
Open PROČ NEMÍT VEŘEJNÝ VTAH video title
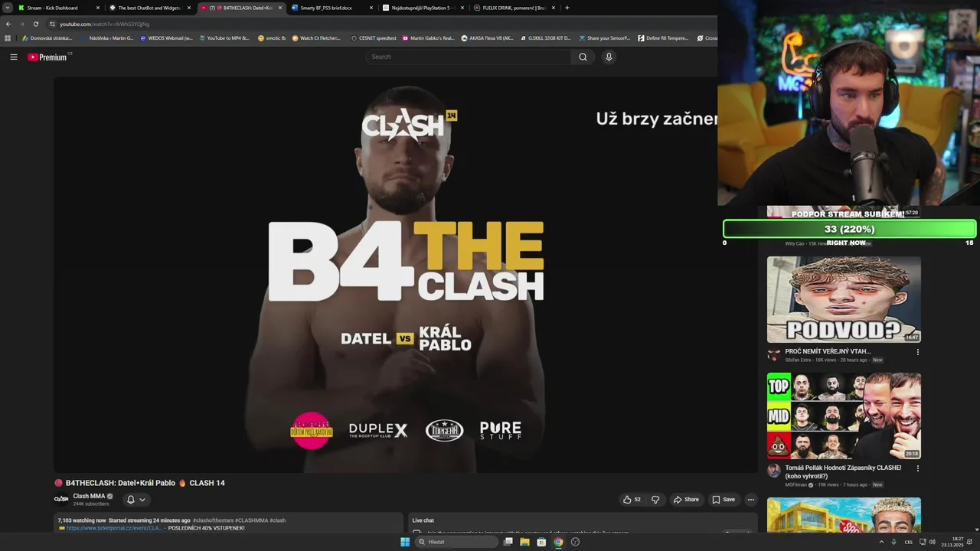(x=828, y=351)
